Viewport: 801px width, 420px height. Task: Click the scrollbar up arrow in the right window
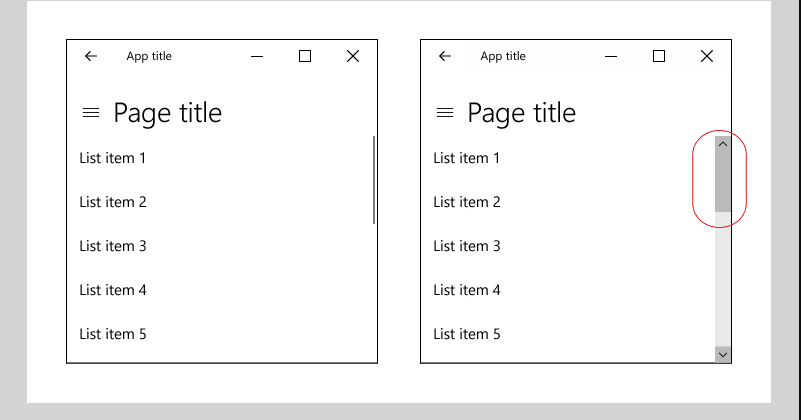pyautogui.click(x=723, y=144)
